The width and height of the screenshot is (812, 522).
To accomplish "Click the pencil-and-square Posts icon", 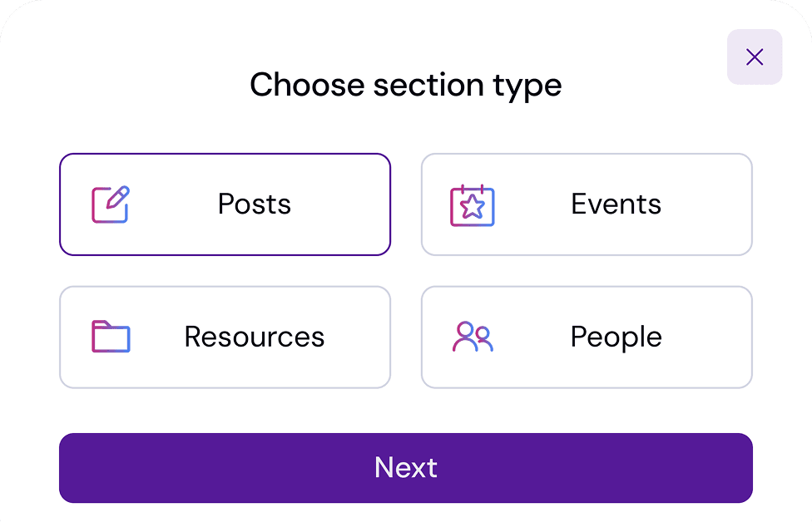I will click(111, 204).
